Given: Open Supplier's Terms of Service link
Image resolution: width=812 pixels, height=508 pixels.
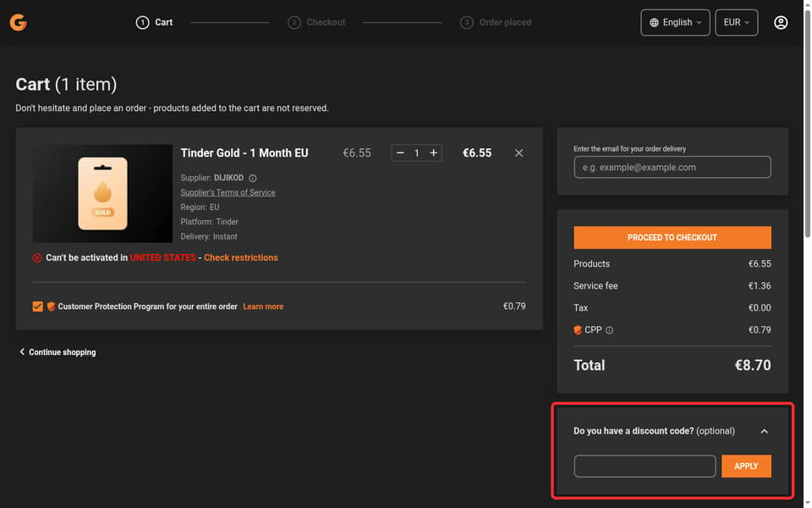Looking at the screenshot, I should tap(228, 192).
